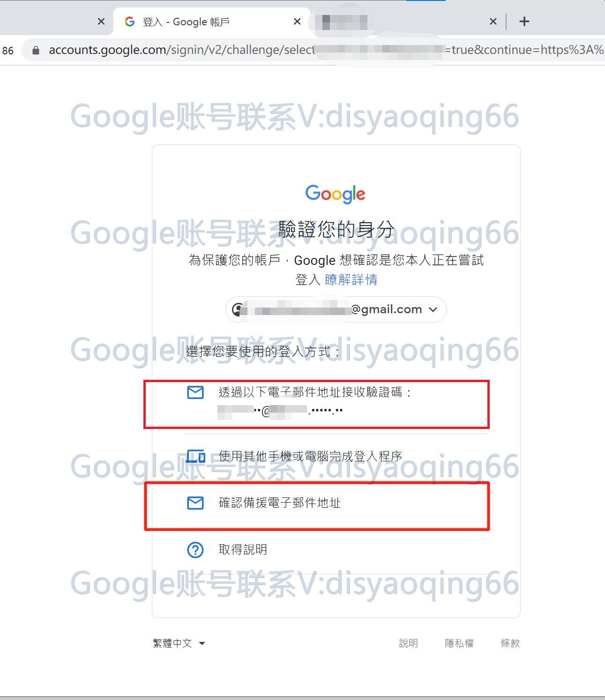Select 使用其他手機或電腦完成登入程序 option
The height and width of the screenshot is (700, 605).
click(x=336, y=456)
